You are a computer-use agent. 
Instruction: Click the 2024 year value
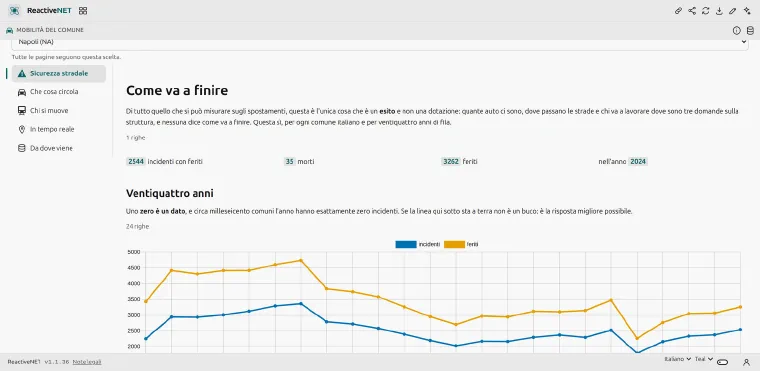tap(638, 162)
